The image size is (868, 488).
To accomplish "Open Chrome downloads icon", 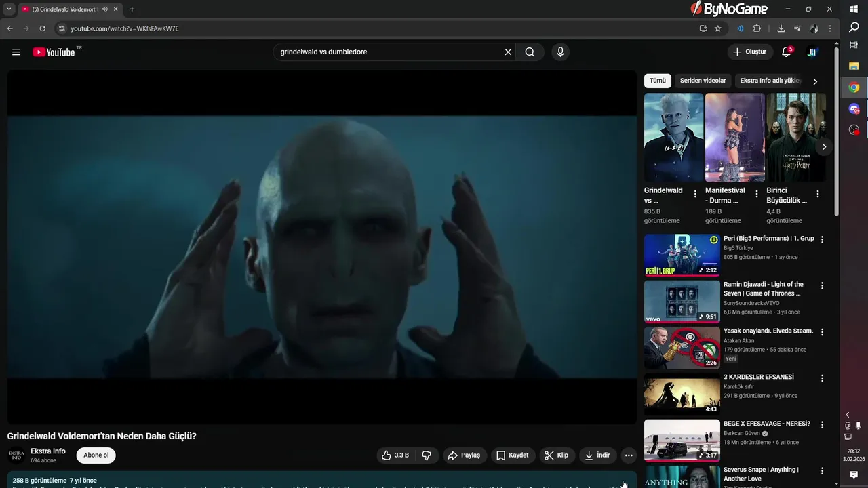I will coord(781,28).
